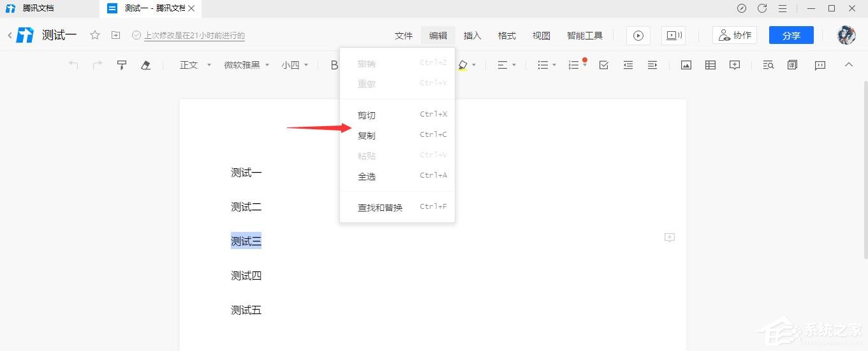Screen dimensions: 868x351
Task: Expand the font name dropdown 微软雅黑
Action: pyautogui.click(x=247, y=65)
